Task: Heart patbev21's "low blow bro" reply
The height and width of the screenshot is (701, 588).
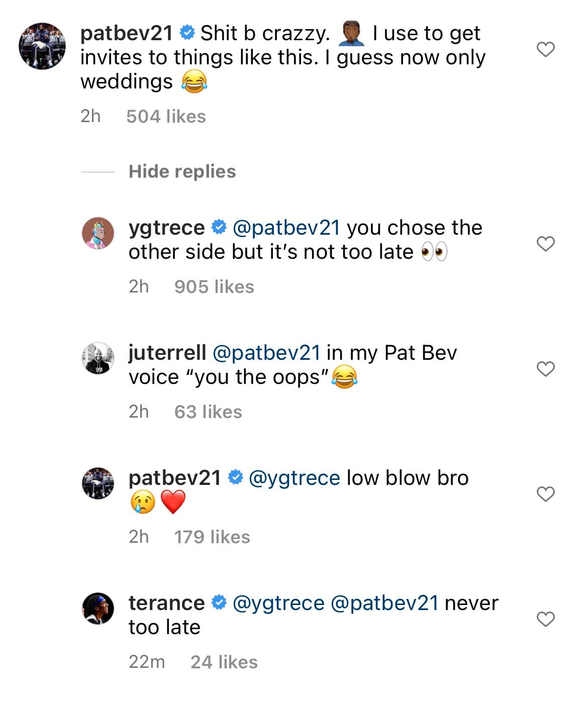Action: pos(546,494)
